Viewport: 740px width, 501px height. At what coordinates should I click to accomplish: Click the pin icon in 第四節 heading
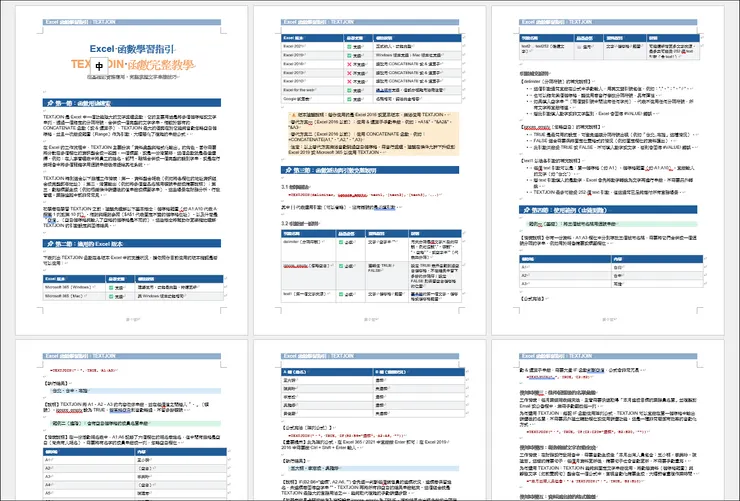[x=526, y=209]
